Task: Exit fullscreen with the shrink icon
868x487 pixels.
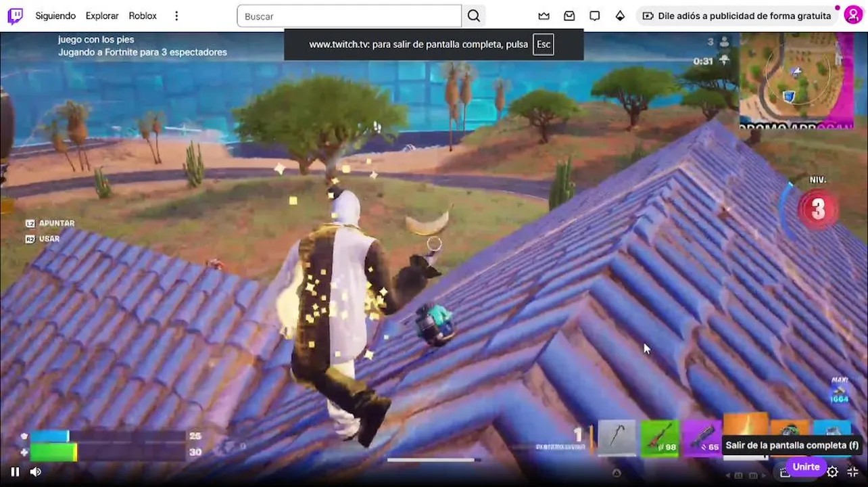Action: click(x=853, y=471)
